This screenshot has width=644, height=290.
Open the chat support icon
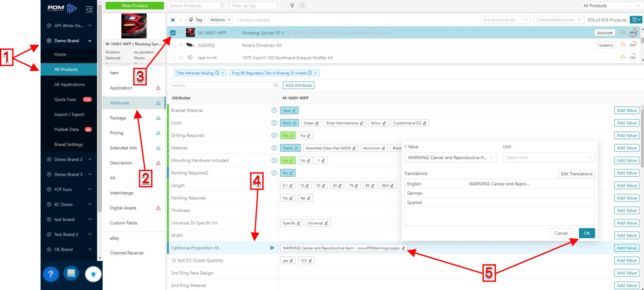point(71,273)
